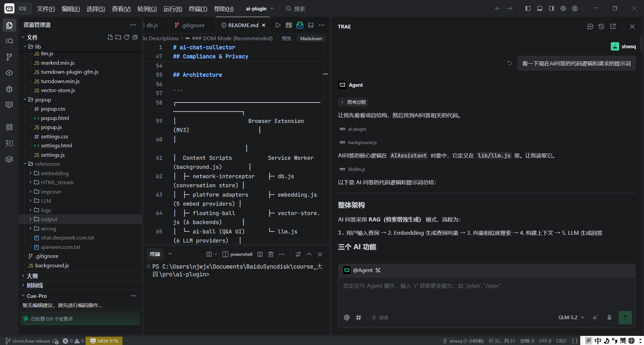This screenshot has width=644, height=345.
Task: Start a new chat in TRAE panel
Action: point(590,26)
